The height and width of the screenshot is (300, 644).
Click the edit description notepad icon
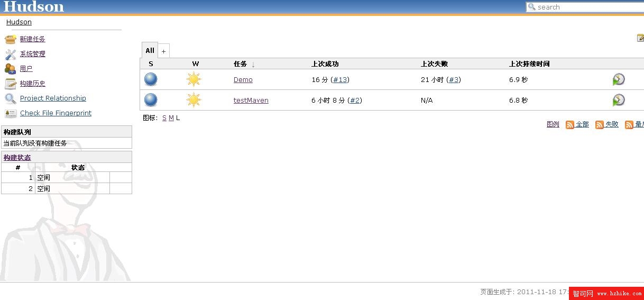coord(641,38)
